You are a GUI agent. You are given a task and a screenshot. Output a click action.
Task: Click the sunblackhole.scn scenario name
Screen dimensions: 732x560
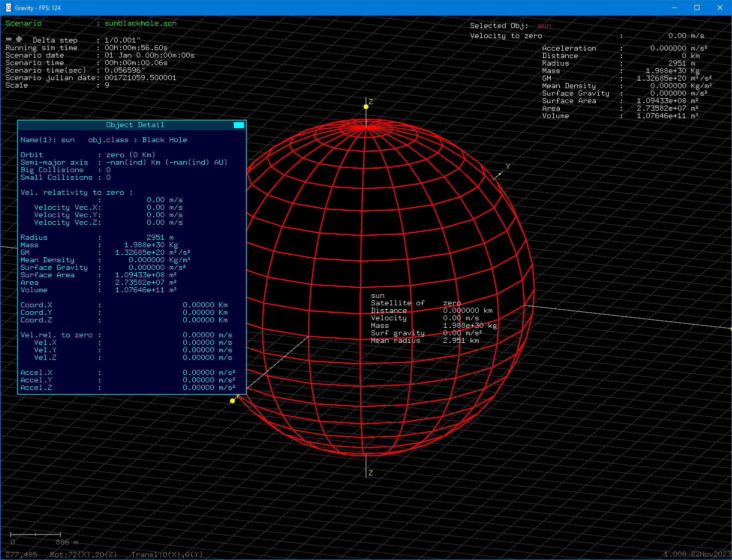(x=140, y=24)
